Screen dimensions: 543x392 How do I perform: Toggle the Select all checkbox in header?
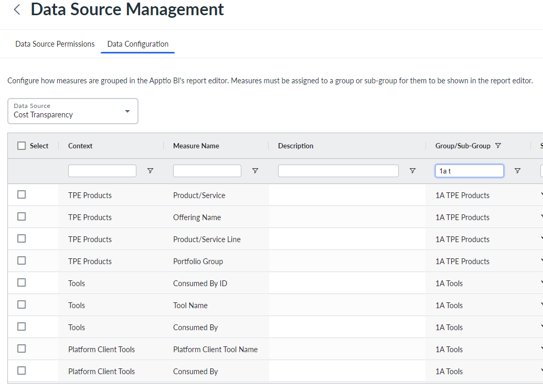[22, 146]
